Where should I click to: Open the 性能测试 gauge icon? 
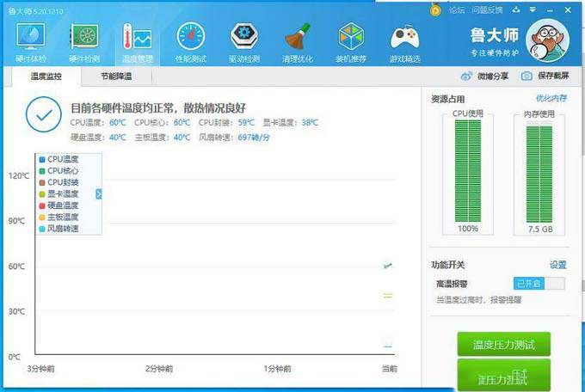click(x=191, y=37)
